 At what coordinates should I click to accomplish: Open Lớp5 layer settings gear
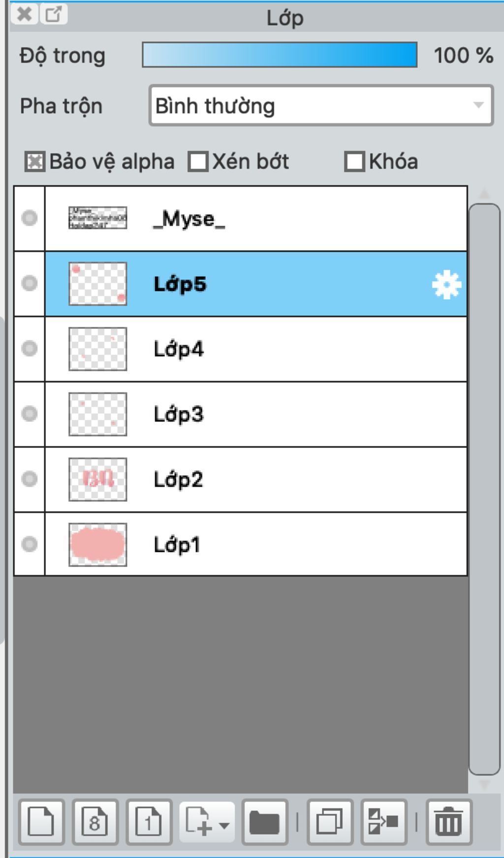click(446, 285)
